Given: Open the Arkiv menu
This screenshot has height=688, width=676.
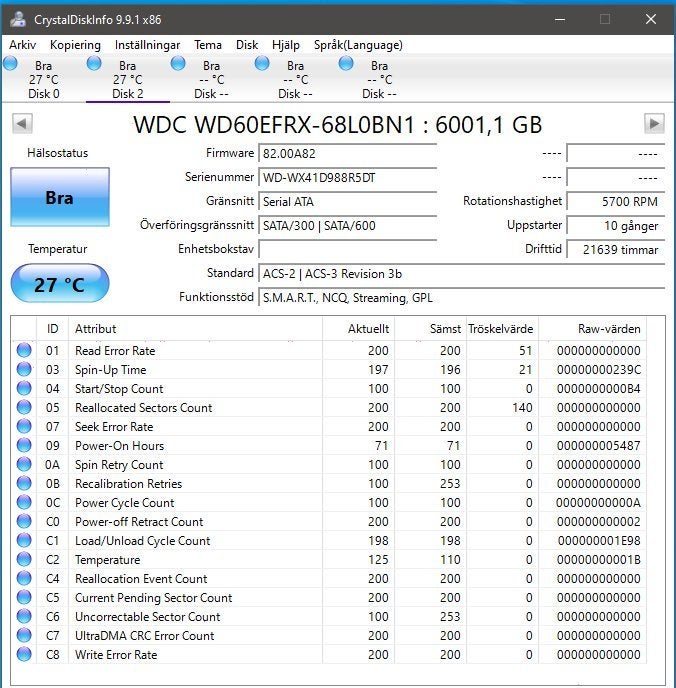Looking at the screenshot, I should 22,45.
